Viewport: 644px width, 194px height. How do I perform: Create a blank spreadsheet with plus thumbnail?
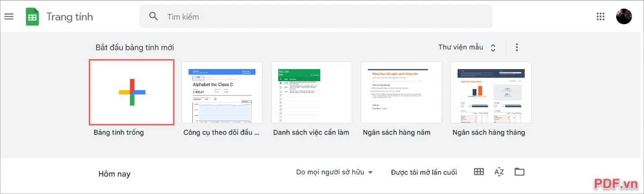[132, 92]
